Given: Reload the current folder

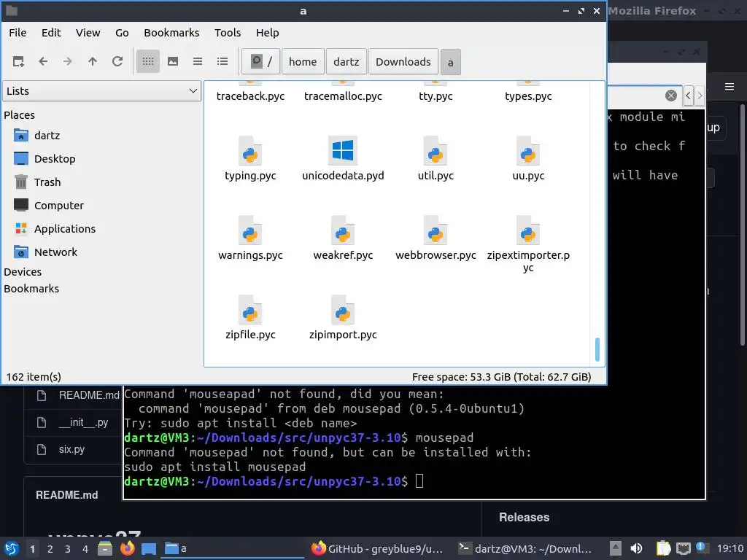Looking at the screenshot, I should point(117,61).
